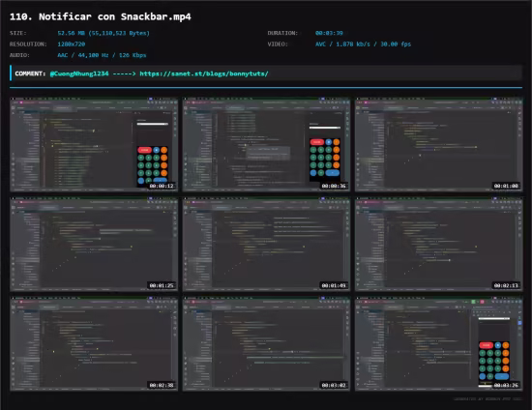Select the frame stamped 00:01:25
Viewport: 532px width, 410px height.
(x=94, y=244)
